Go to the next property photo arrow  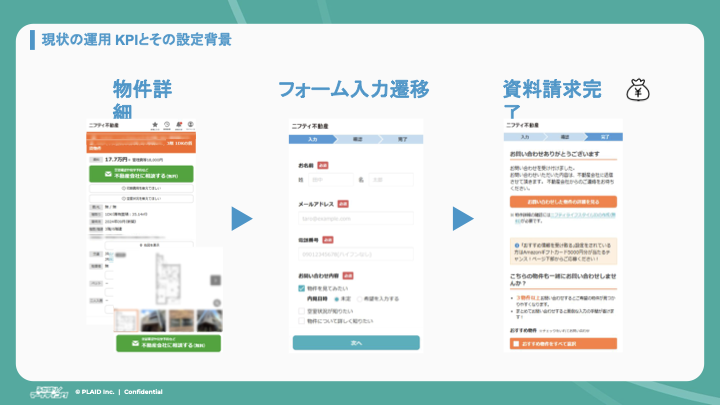pyautogui.click(x=215, y=280)
